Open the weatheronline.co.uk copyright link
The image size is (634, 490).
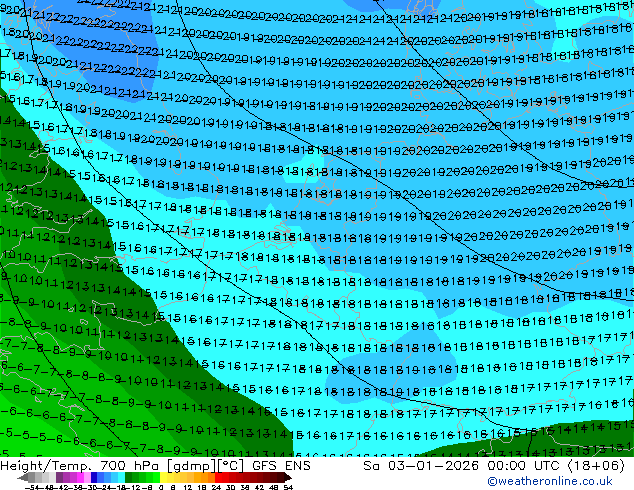click(x=550, y=482)
